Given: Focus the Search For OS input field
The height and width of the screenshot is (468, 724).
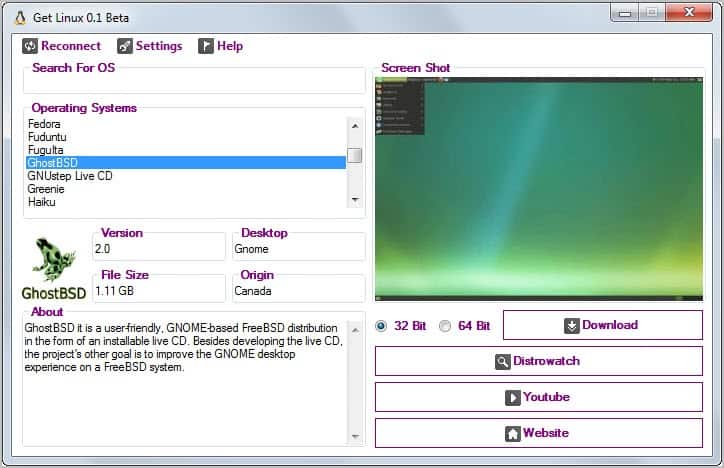Looking at the screenshot, I should [x=194, y=84].
